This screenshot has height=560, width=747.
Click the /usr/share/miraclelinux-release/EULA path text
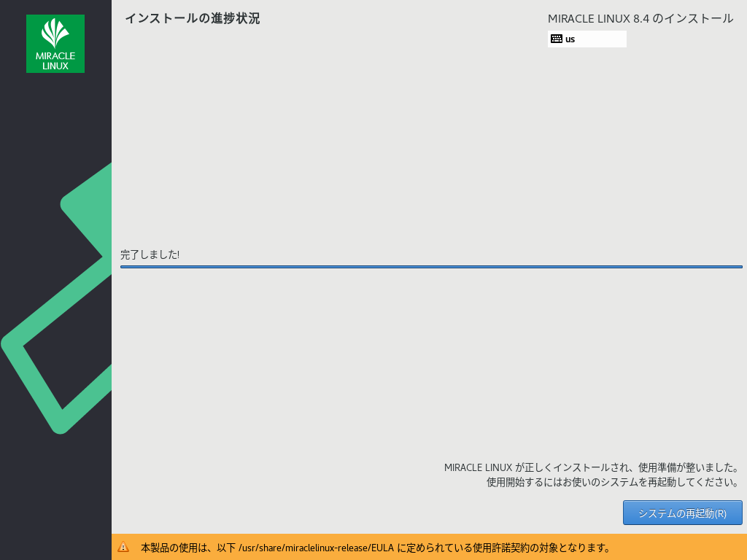[316, 547]
